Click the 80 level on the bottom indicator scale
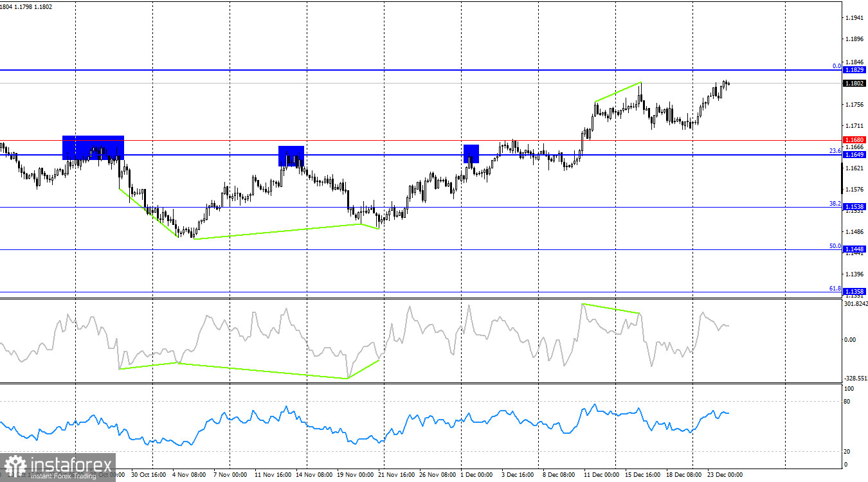This screenshot has height=482, width=868. tap(848, 402)
